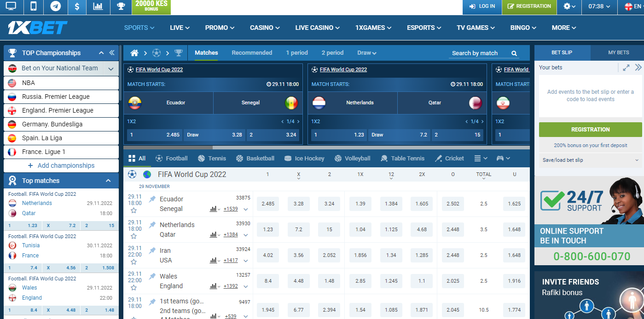This screenshot has width=644, height=319.
Task: Pin the Ecuador vs Senegal match
Action: 152,199
